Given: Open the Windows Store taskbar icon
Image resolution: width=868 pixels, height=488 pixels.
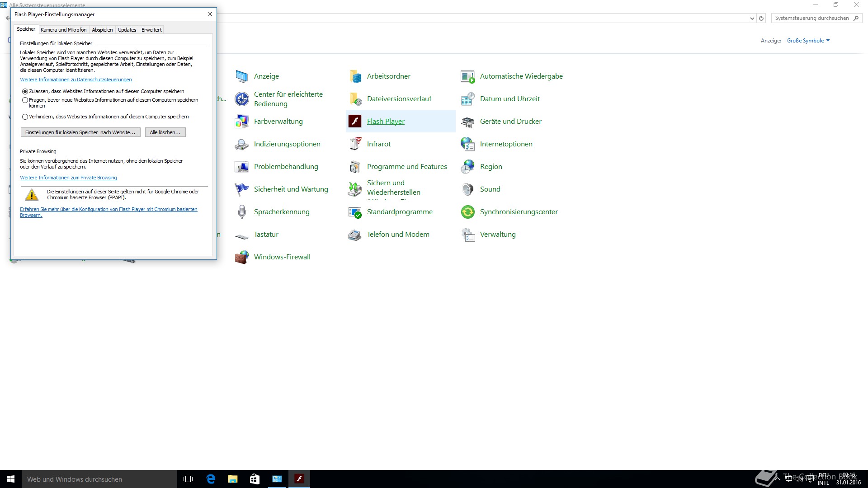Looking at the screenshot, I should [x=255, y=479].
